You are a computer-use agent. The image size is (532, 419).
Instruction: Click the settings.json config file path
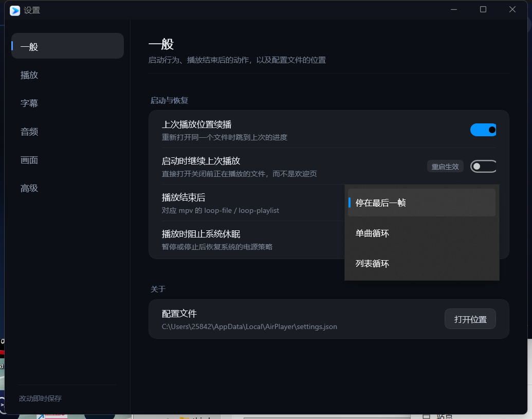click(x=249, y=327)
